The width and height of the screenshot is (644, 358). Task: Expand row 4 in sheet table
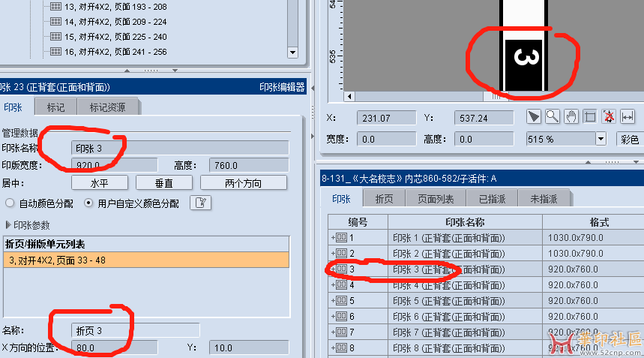333,285
